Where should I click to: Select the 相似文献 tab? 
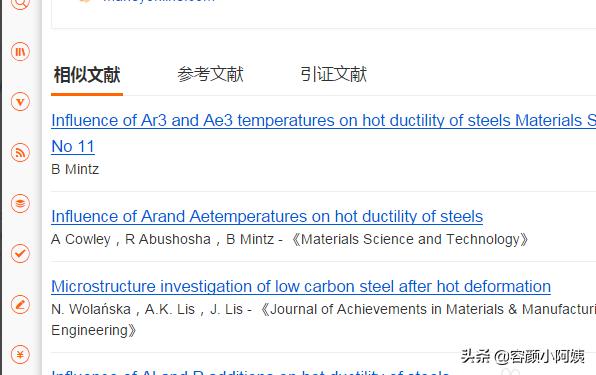coord(87,74)
